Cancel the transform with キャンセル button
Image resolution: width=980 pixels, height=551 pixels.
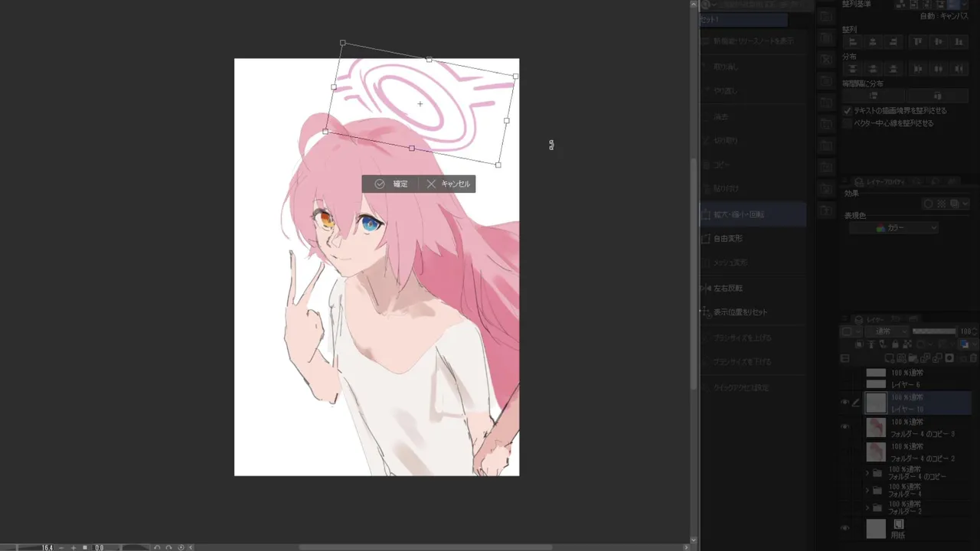(449, 184)
